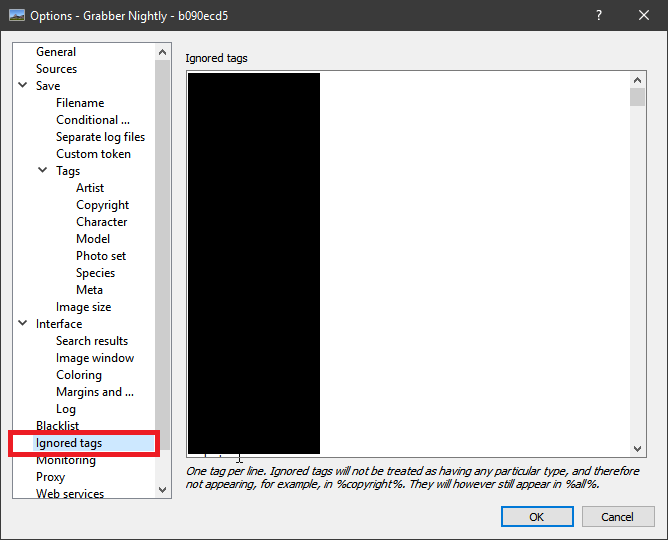668x540 pixels.
Task: Click the text area scroll up arrow
Action: point(637,80)
